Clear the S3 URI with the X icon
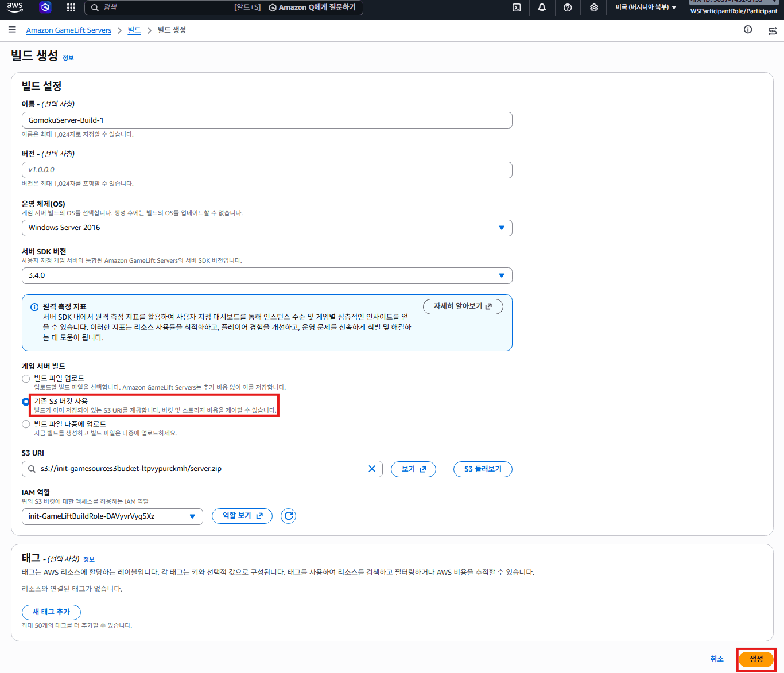This screenshot has width=784, height=673. point(372,469)
